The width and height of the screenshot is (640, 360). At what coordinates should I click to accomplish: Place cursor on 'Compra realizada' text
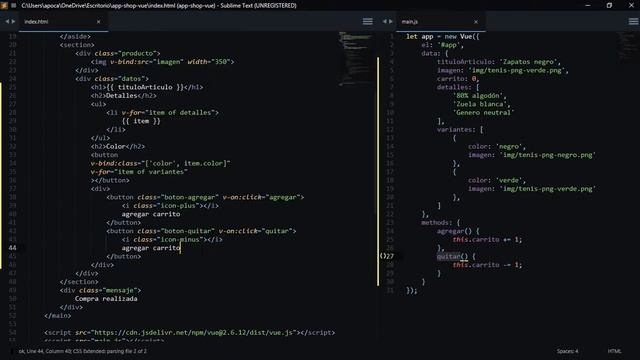[x=106, y=299]
